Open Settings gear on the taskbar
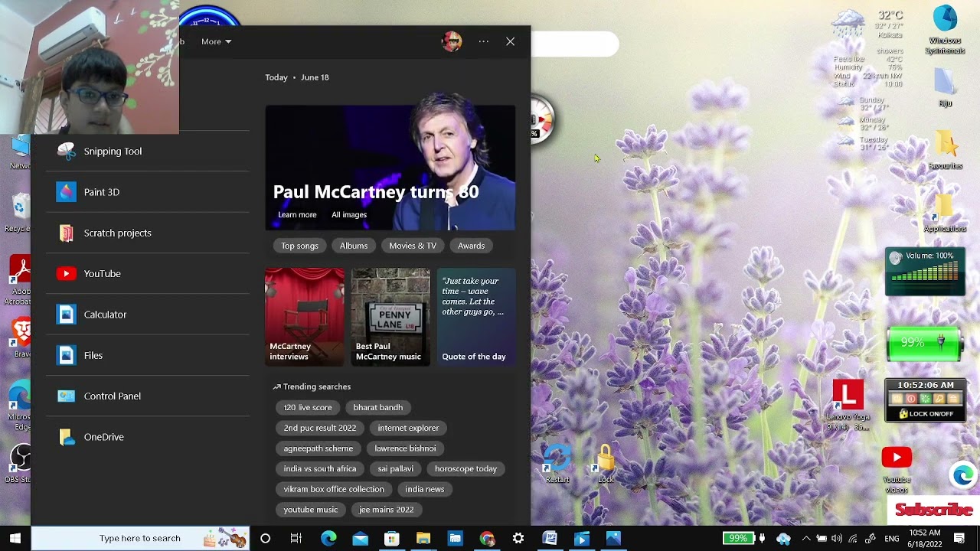 518,539
